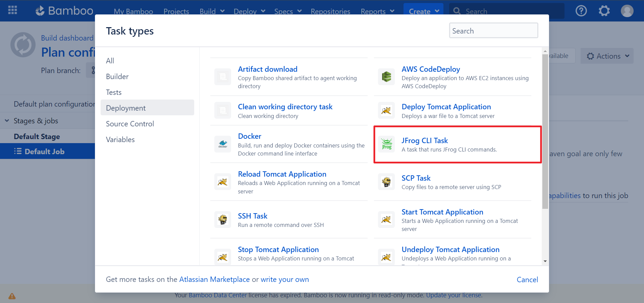Image resolution: width=644 pixels, height=303 pixels.
Task: Select Default Job in the sidebar
Action: [45, 151]
